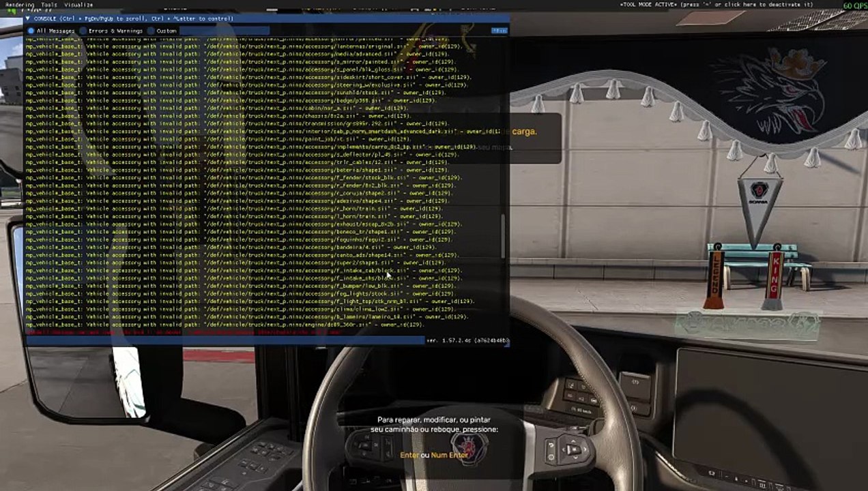Viewport: 868px width, 491px height.
Task: Click log row r_coruja/shape2.sii
Action: [x=239, y=193]
